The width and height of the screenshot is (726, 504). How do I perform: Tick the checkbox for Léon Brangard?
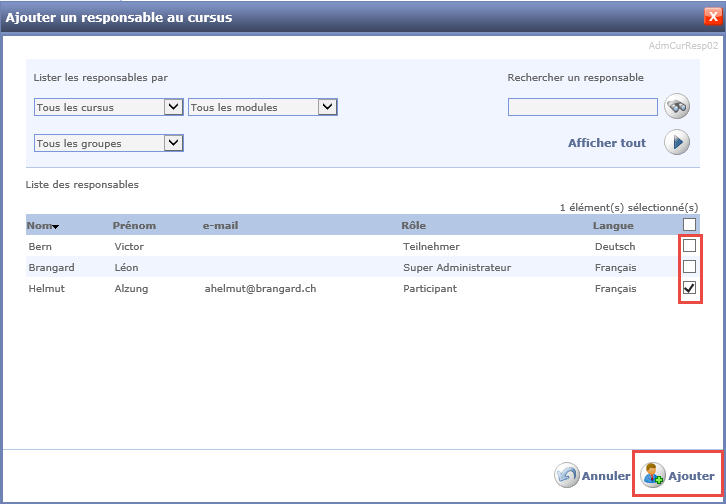[689, 267]
